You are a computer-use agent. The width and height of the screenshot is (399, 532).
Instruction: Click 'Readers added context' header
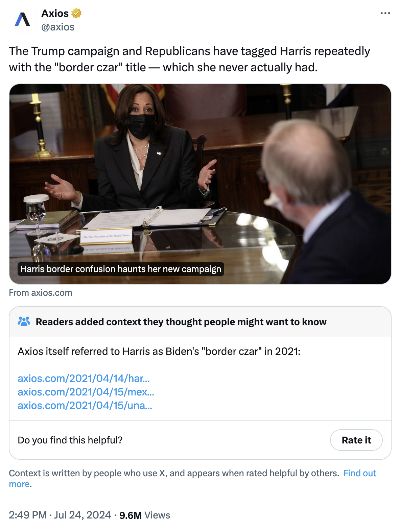pos(181,322)
